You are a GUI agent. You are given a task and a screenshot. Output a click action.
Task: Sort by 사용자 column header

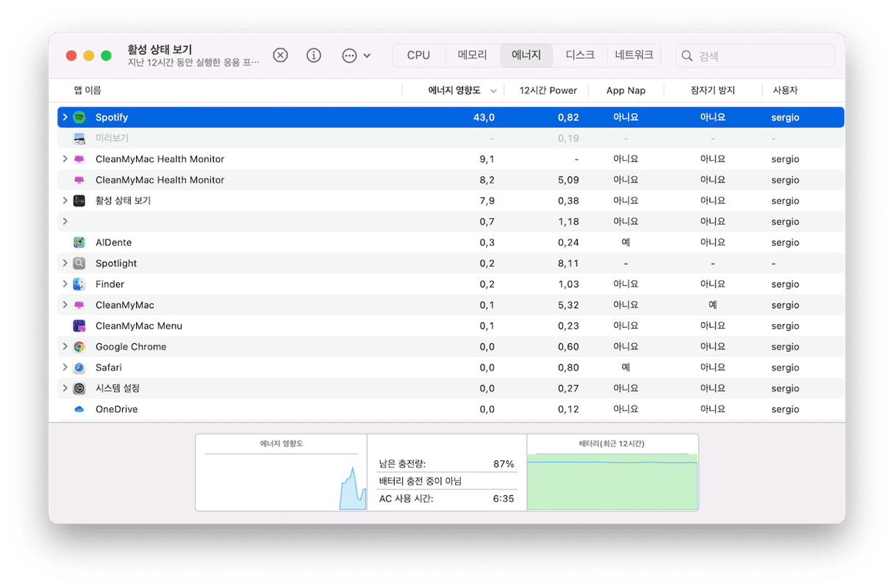785,90
